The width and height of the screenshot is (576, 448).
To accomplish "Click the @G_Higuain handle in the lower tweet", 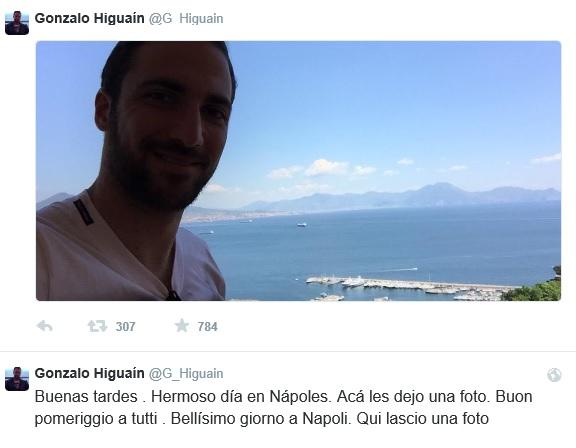I will click(186, 374).
